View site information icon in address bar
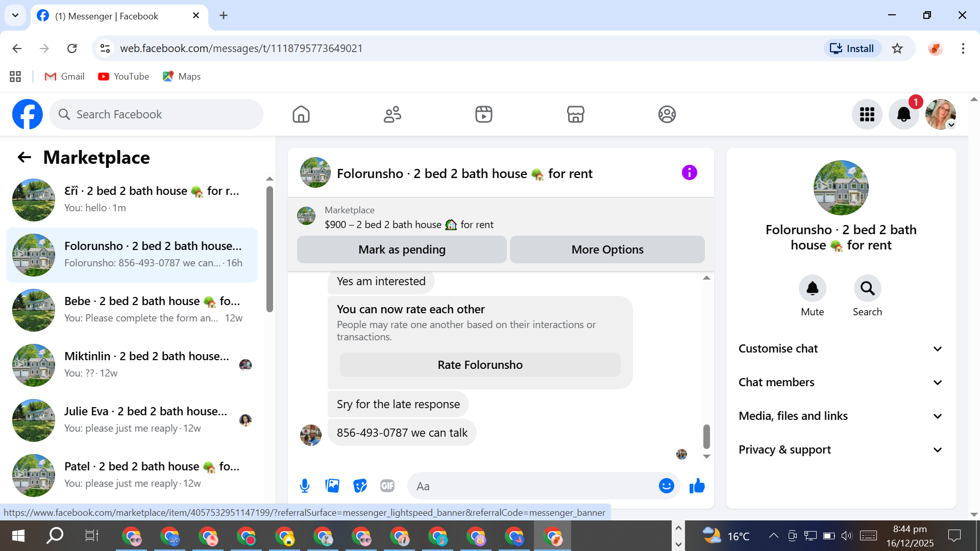 coord(105,48)
